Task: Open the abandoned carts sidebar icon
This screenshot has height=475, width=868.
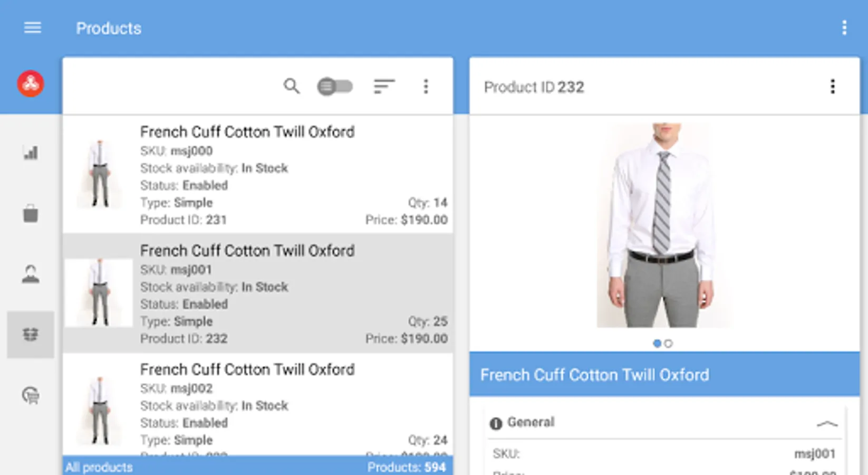Action: 31,395
